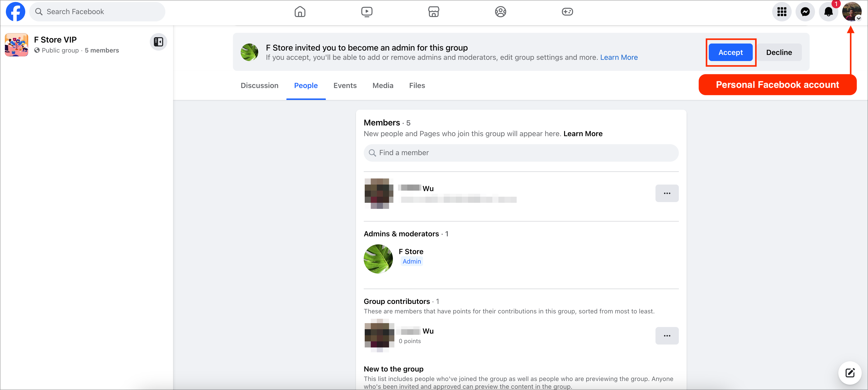Click F Store admin leaf avatar
The image size is (868, 390).
pyautogui.click(x=378, y=259)
